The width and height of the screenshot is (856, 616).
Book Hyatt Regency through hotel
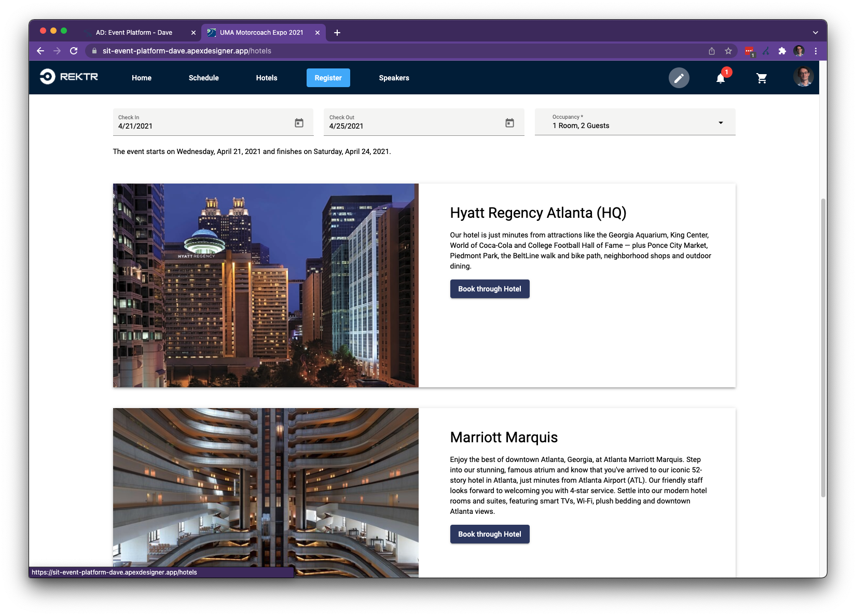[x=490, y=289]
